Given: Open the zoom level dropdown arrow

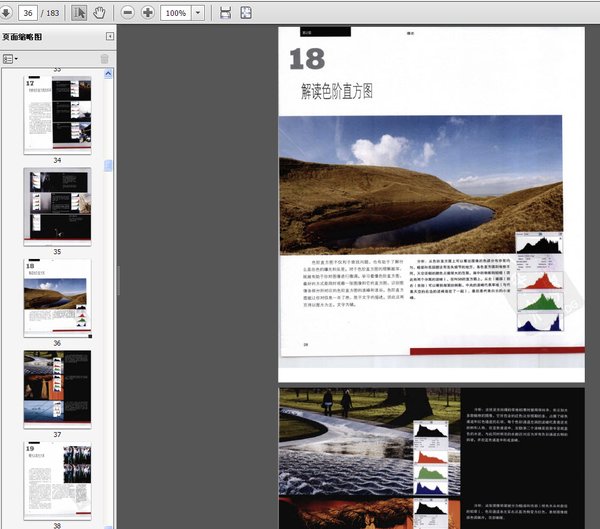Looking at the screenshot, I should point(198,13).
